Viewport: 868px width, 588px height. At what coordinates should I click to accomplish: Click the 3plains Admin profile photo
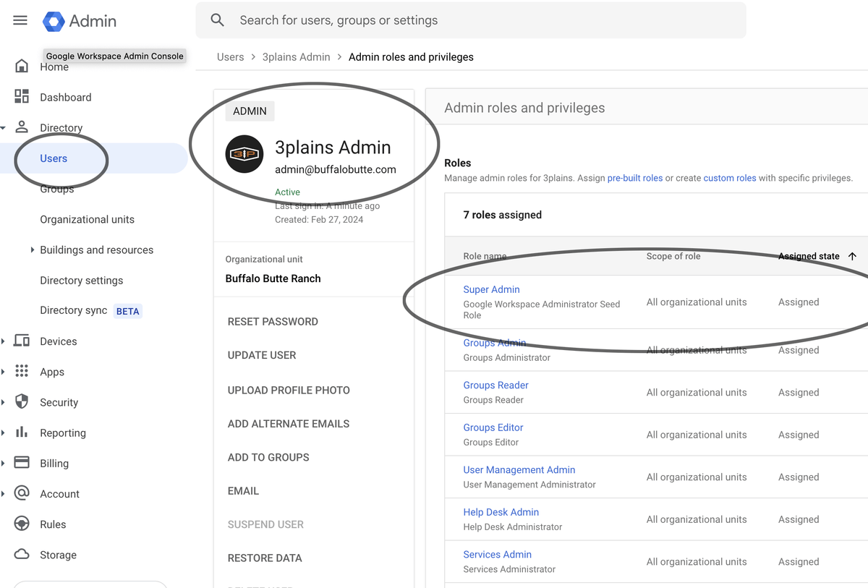(x=244, y=154)
